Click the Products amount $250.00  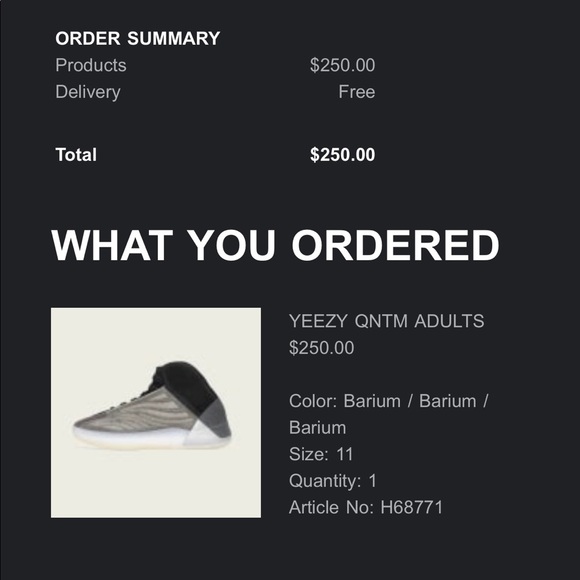[343, 65]
